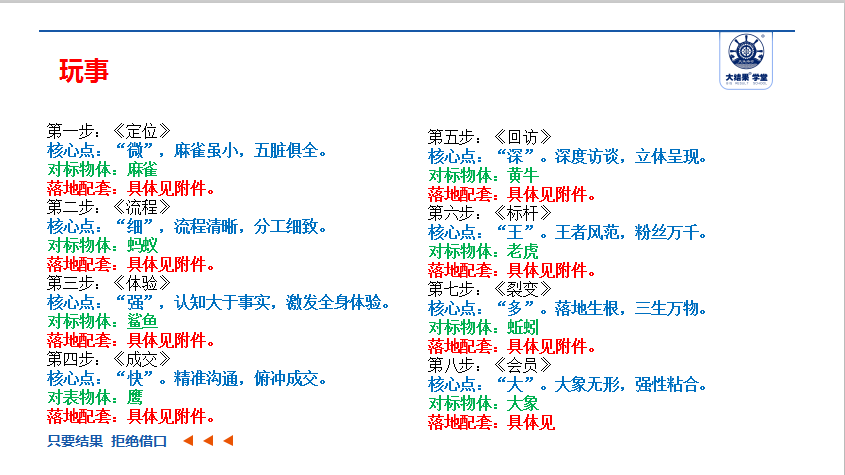Screen dimensions: 845x475
Task: Click the green text 对标物体：大象
Action: [x=483, y=403]
